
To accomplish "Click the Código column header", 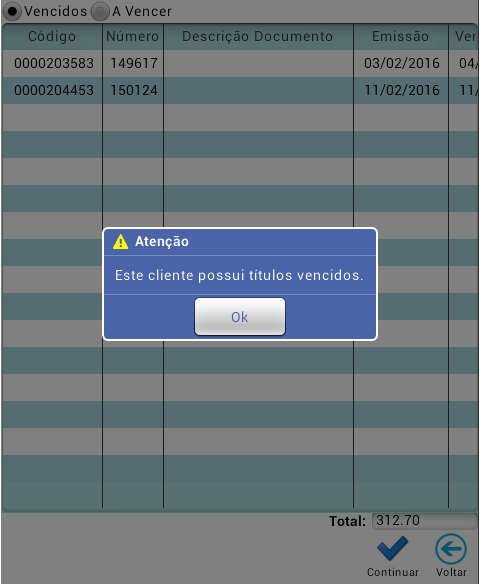I will click(52, 36).
